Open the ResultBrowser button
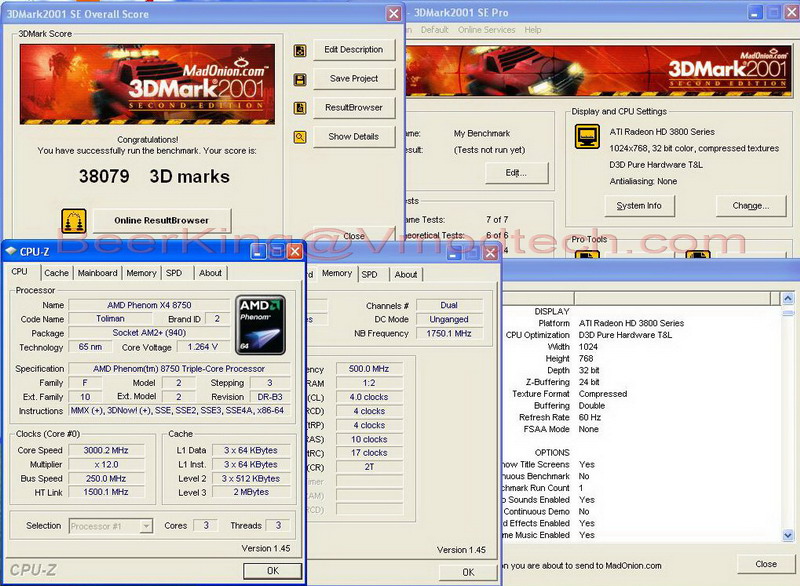The width and height of the screenshot is (800, 586). [x=354, y=108]
